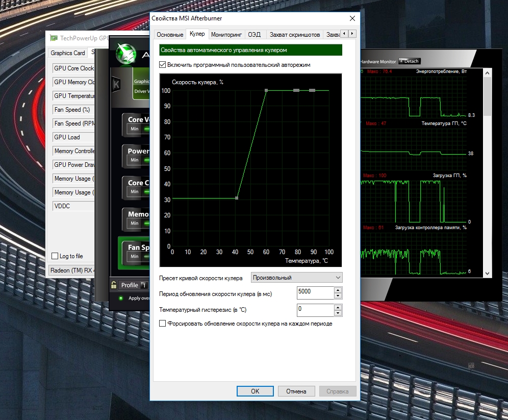Image resolution: width=508 pixels, height=420 pixels.
Task: Increase fan speed update period value
Action: [x=338, y=290]
